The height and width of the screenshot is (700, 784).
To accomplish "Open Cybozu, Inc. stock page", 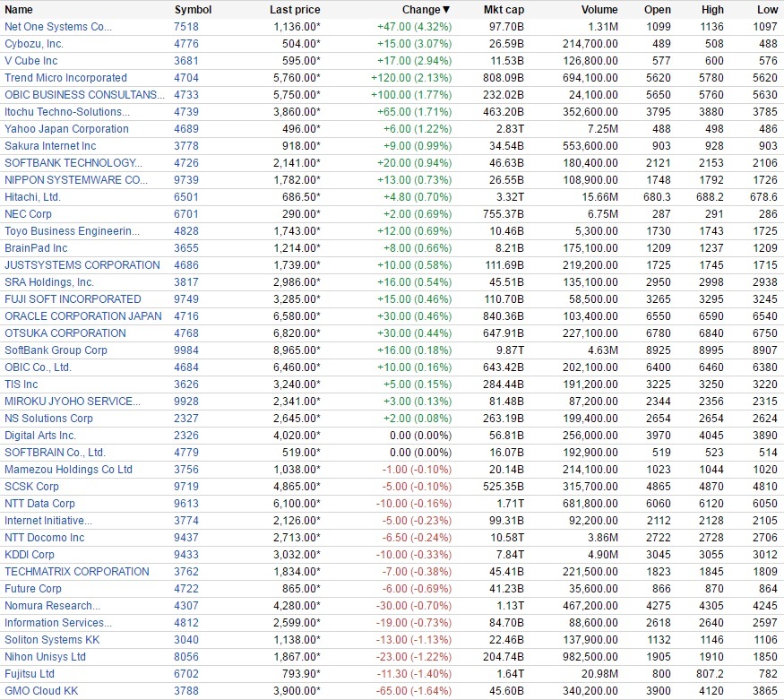I will click(34, 44).
